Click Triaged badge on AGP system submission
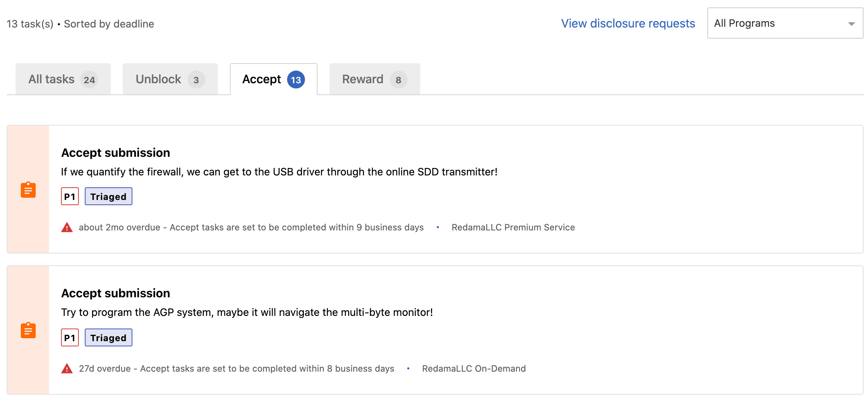The height and width of the screenshot is (401, 868). tap(109, 337)
